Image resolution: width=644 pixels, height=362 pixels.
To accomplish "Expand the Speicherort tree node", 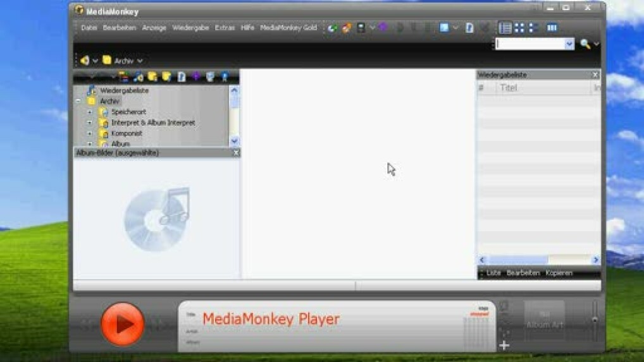I will (x=89, y=112).
